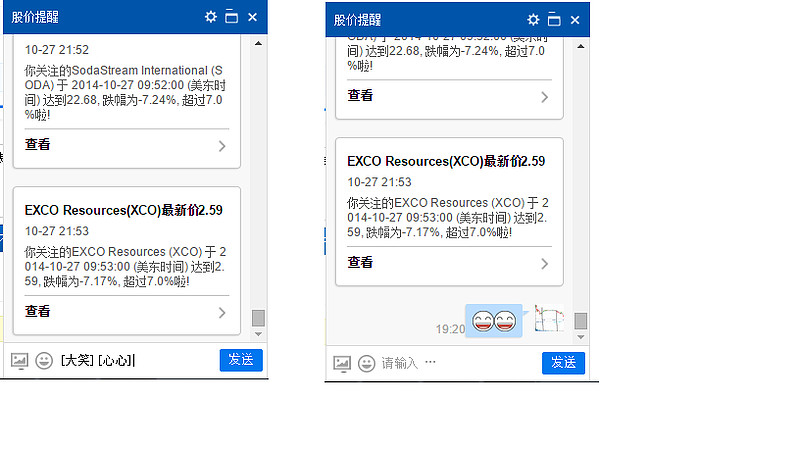Click 发送 button in right window

coord(563,363)
